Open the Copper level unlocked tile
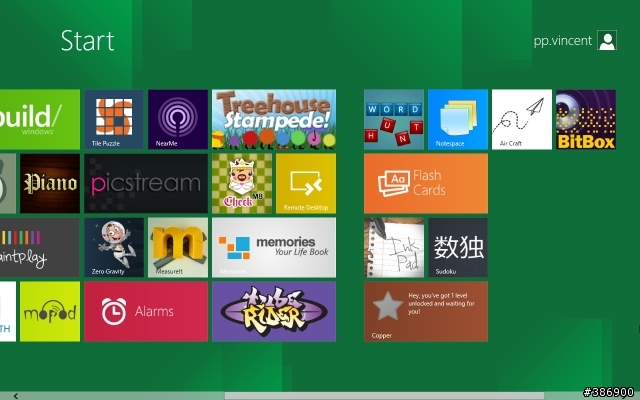Image resolution: width=640 pixels, height=400 pixels. point(426,311)
